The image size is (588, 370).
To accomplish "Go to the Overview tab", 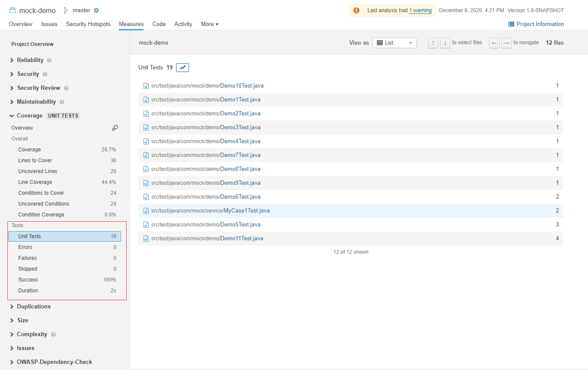I will click(21, 24).
